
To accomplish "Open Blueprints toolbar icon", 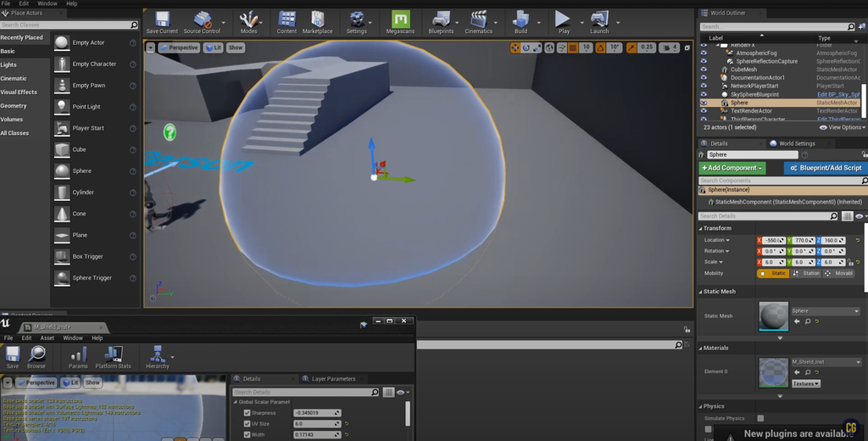I will (441, 22).
